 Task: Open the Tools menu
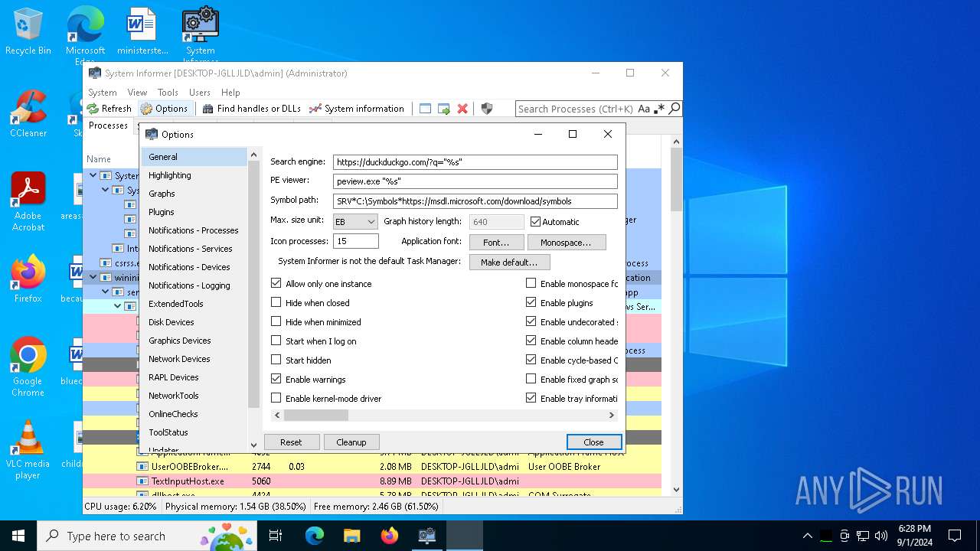[168, 92]
